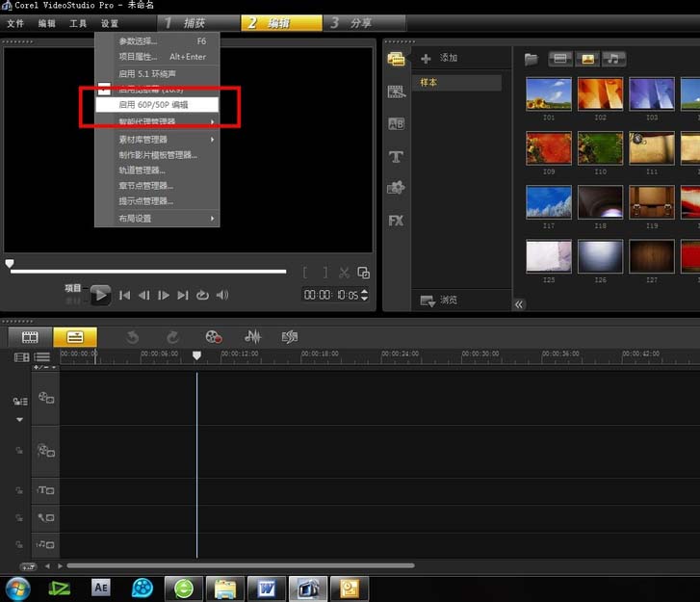
Task: Select the green thumbnail I10
Action: [601, 148]
